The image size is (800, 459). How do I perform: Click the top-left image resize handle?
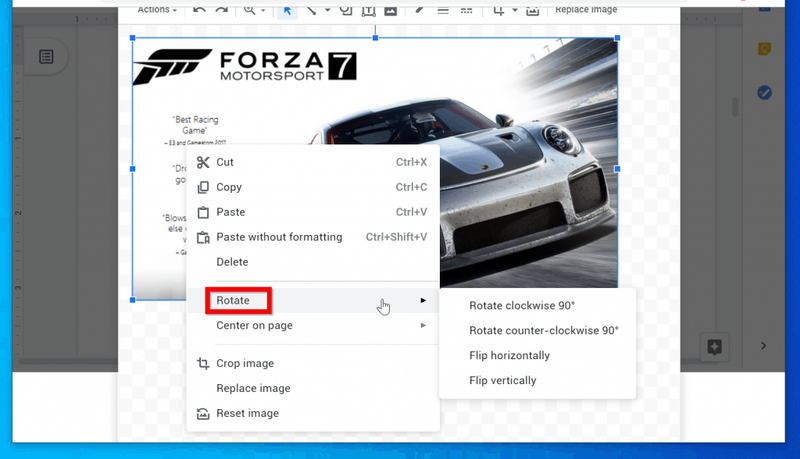click(133, 38)
